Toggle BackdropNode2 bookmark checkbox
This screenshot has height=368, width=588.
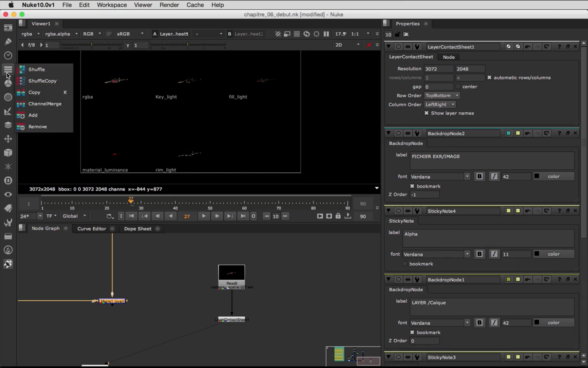[412, 186]
